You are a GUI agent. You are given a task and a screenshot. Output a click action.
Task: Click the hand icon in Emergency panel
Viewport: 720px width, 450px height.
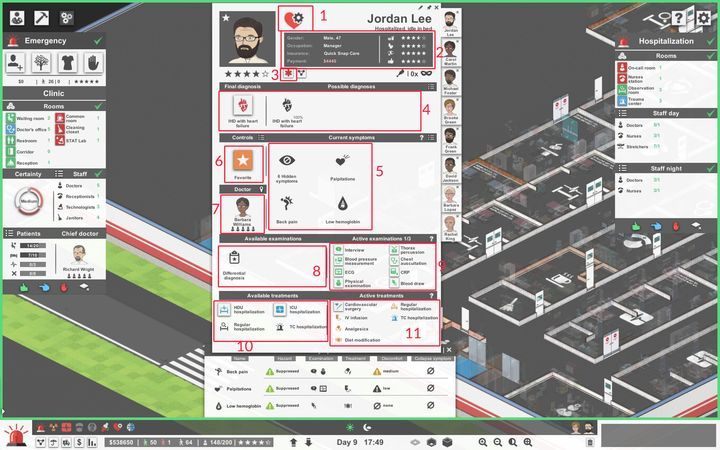point(94,62)
